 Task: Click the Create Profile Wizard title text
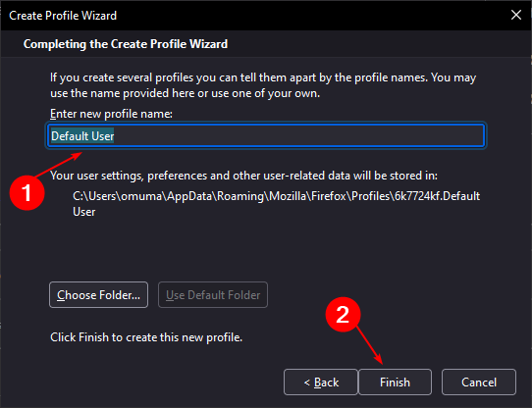63,16
